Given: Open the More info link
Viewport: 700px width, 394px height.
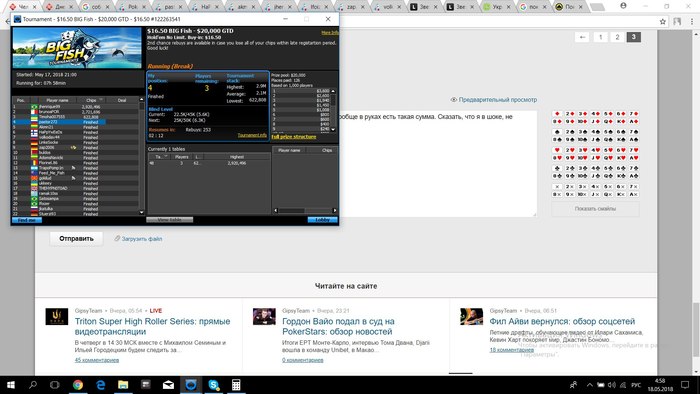Looking at the screenshot, I should point(329,33).
